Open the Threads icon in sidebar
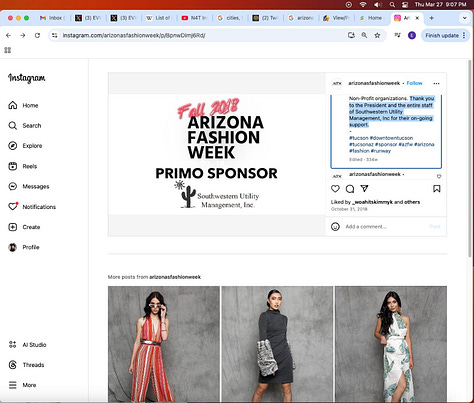474x403 pixels. [13, 365]
